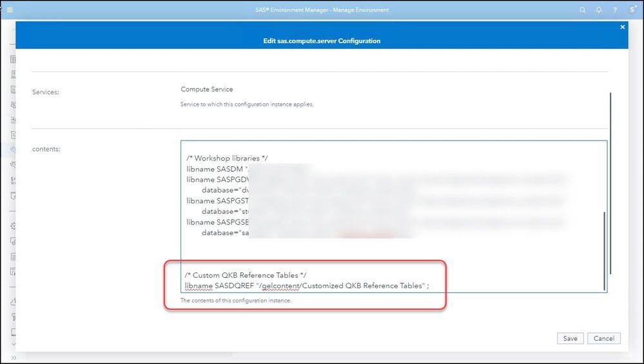Screen dimensions: 644x364
Task: Click the 'libname SASDQREF' line
Action: 306,285
